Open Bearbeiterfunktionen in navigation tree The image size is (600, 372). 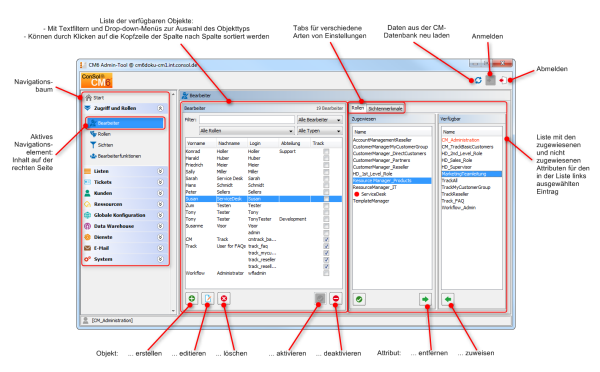tap(119, 156)
